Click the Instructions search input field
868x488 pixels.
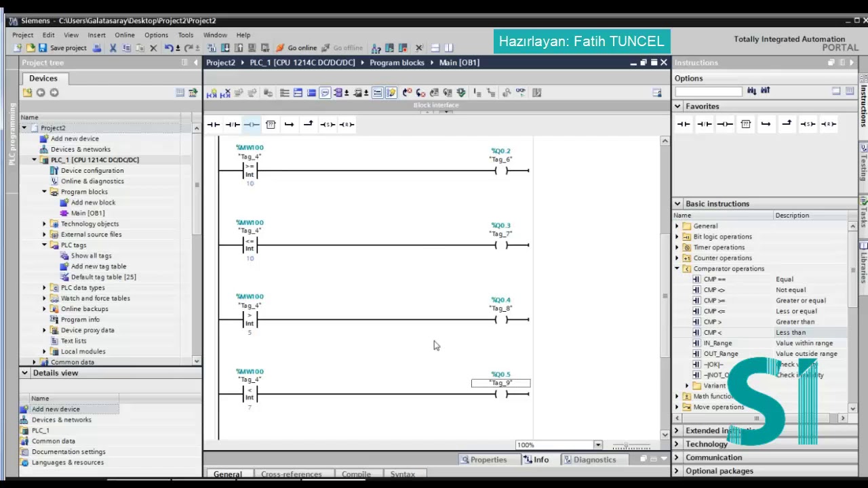(x=709, y=91)
